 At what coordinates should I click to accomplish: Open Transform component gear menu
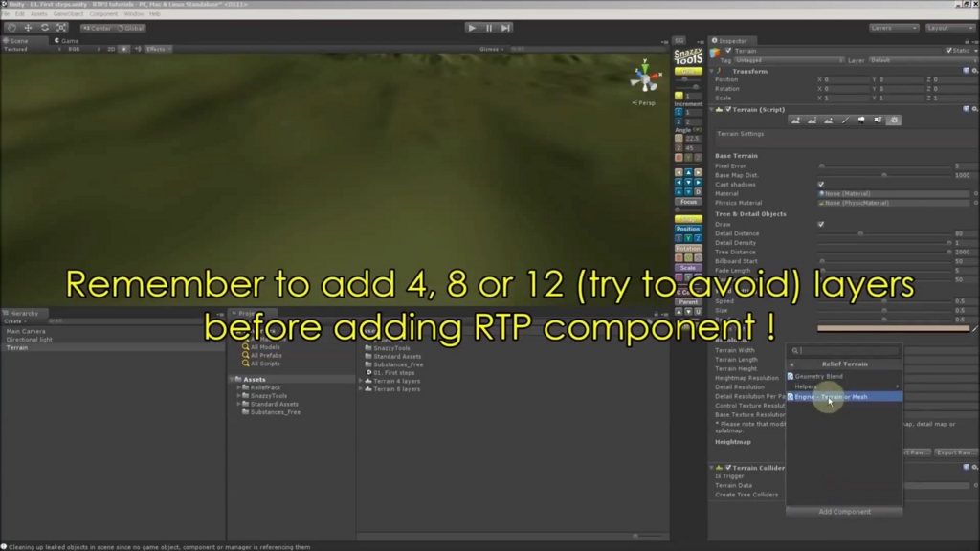pos(974,71)
